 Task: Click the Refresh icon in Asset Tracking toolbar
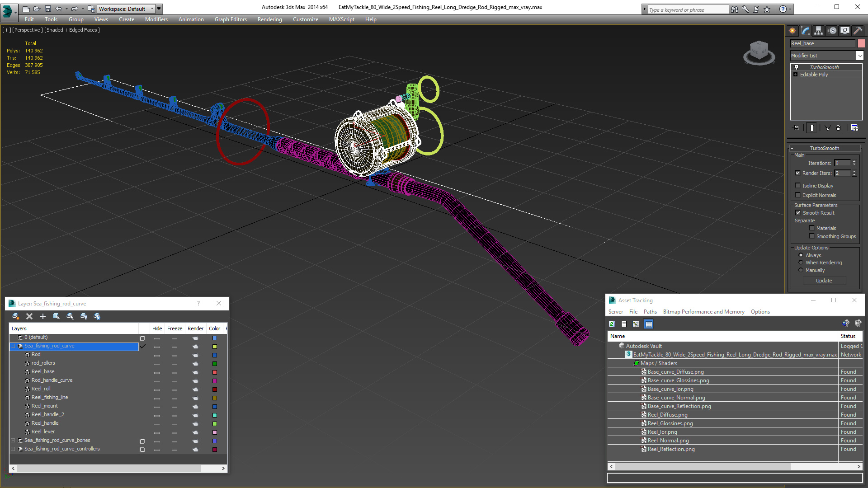pos(612,324)
